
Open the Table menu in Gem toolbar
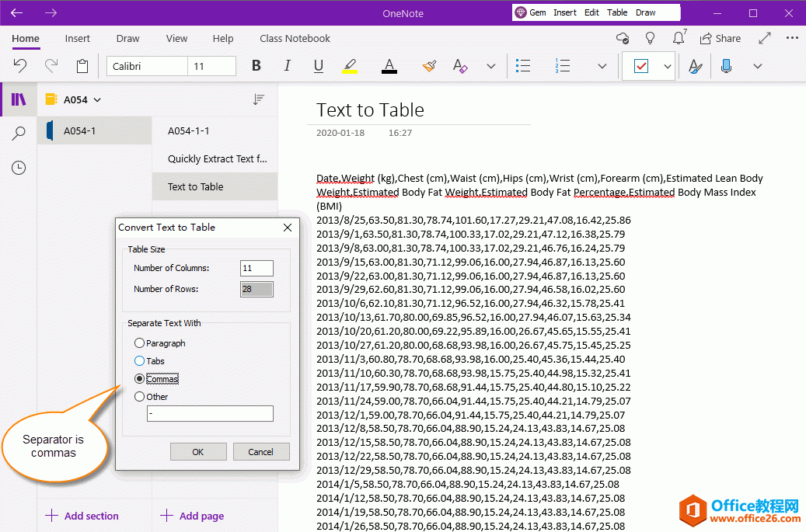(x=617, y=12)
